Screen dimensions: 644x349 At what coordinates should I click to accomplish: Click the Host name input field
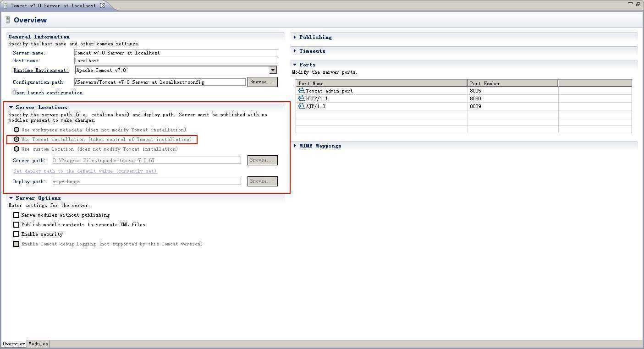(176, 60)
